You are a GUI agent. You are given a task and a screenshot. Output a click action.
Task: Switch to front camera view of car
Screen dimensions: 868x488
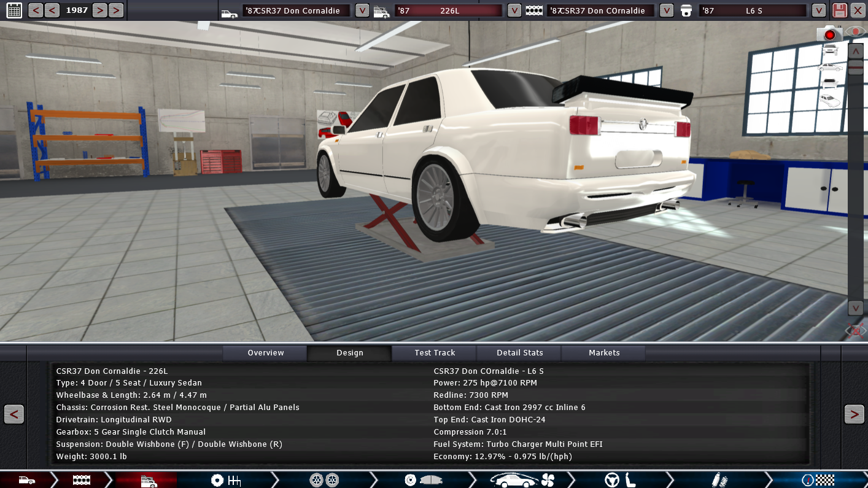pos(830,51)
